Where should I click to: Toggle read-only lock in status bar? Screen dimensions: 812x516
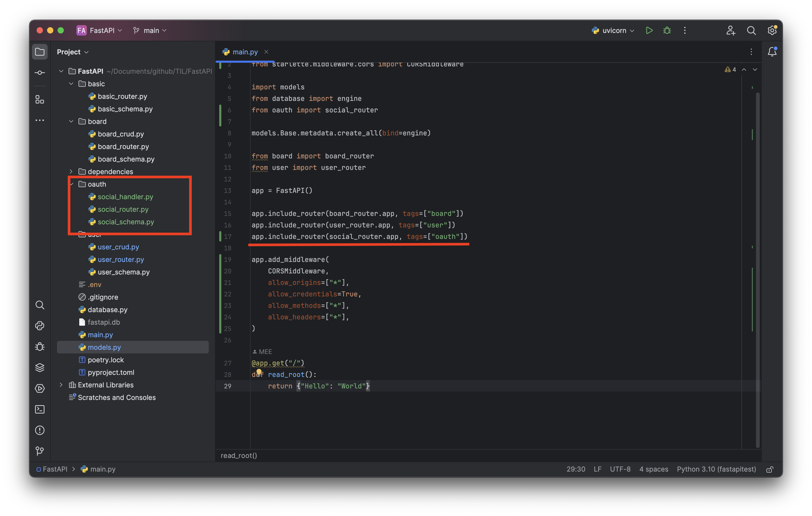pyautogui.click(x=770, y=469)
